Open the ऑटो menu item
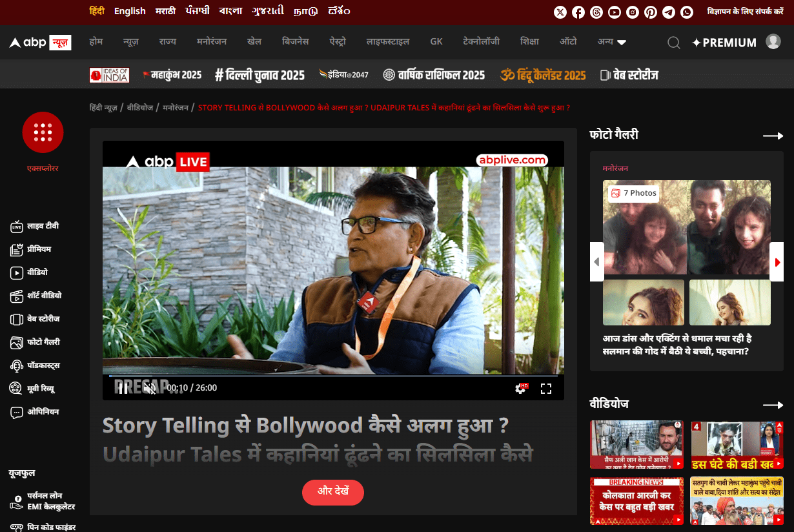Screen dimensions: 794x532 click(x=568, y=42)
